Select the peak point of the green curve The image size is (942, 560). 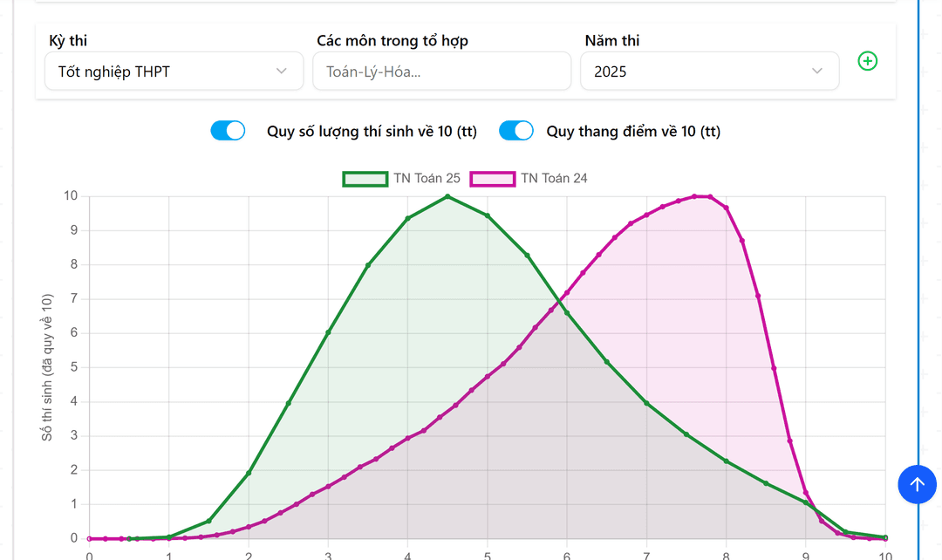[447, 196]
